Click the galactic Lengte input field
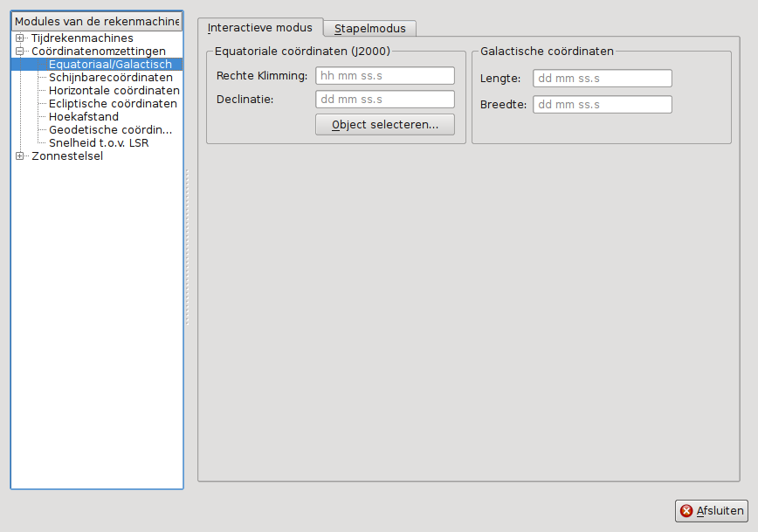This screenshot has width=758, height=532. tap(602, 79)
